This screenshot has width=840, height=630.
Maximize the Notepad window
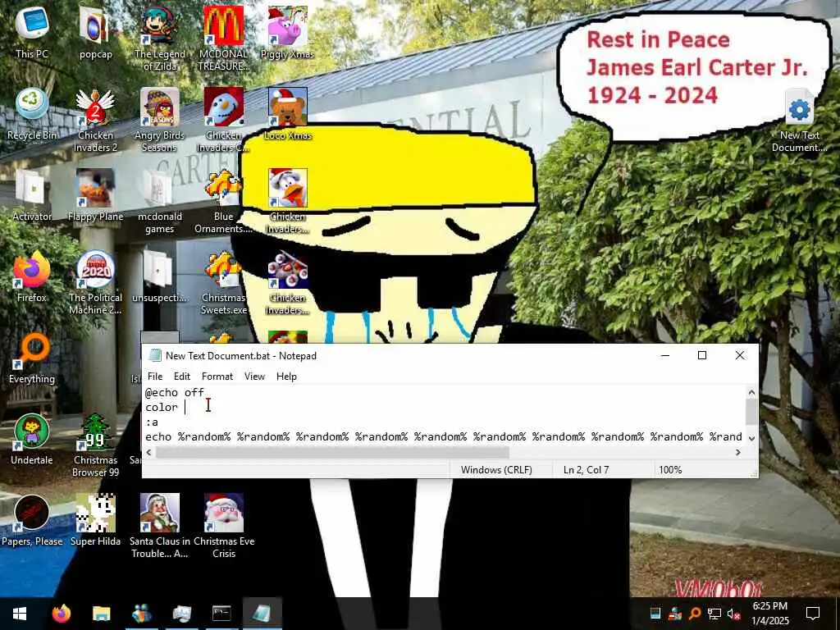[702, 355]
